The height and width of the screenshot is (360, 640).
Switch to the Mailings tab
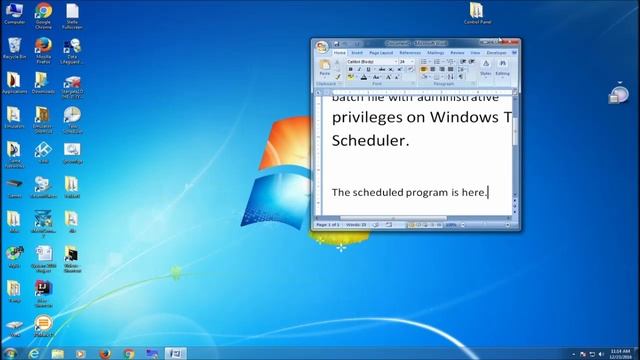[x=436, y=53]
